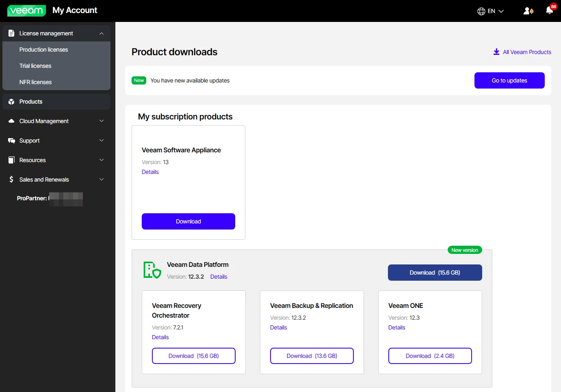Select Production licenses in sidebar

[43, 50]
